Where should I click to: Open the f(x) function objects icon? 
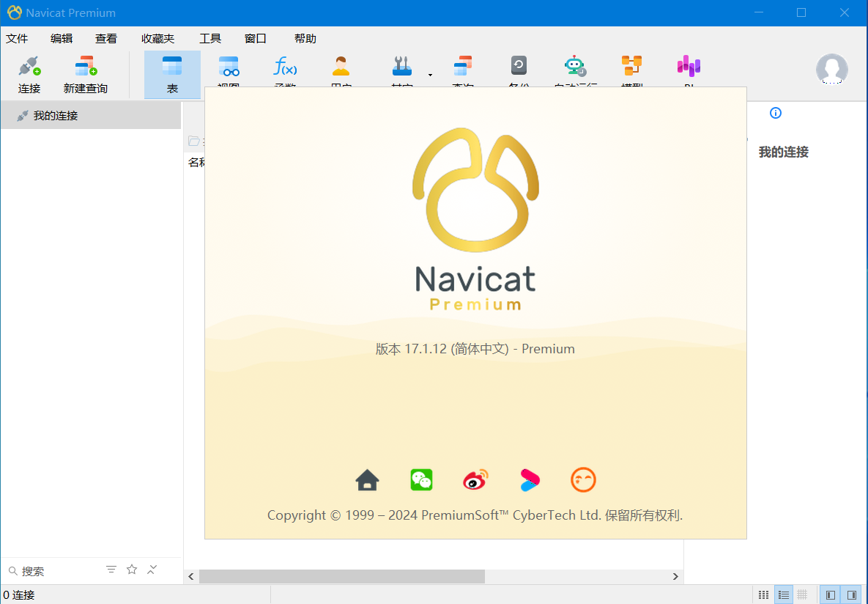click(285, 66)
